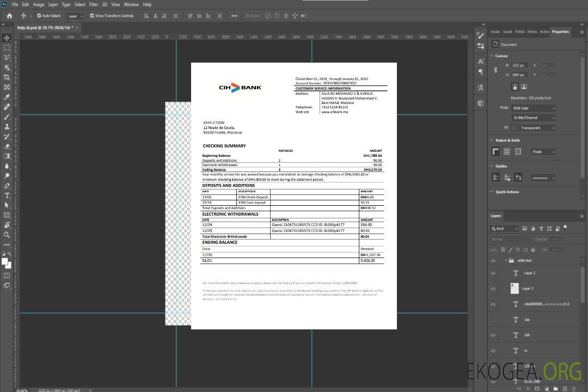588x392 pixels.
Task: Collapse the 'edite text' layer group
Action: pyautogui.click(x=504, y=261)
